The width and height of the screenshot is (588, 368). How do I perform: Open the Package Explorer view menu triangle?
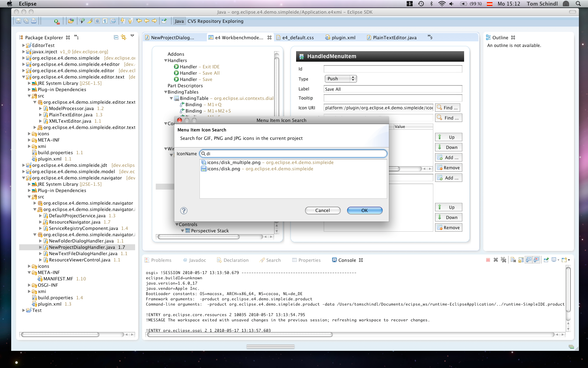(x=132, y=36)
